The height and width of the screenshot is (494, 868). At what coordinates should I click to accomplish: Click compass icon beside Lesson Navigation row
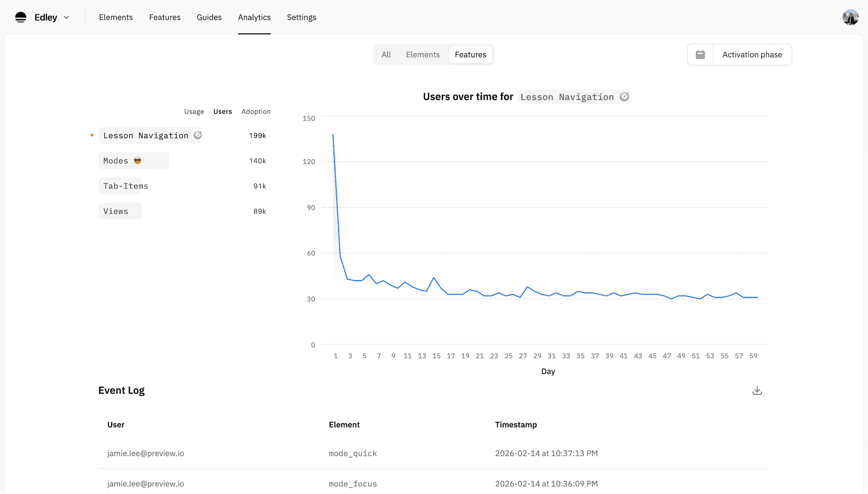click(198, 135)
